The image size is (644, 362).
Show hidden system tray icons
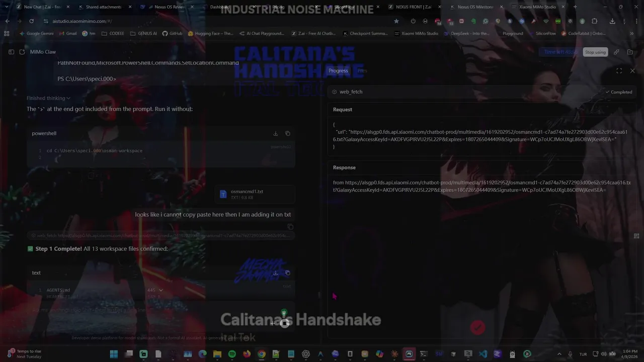pos(559,354)
